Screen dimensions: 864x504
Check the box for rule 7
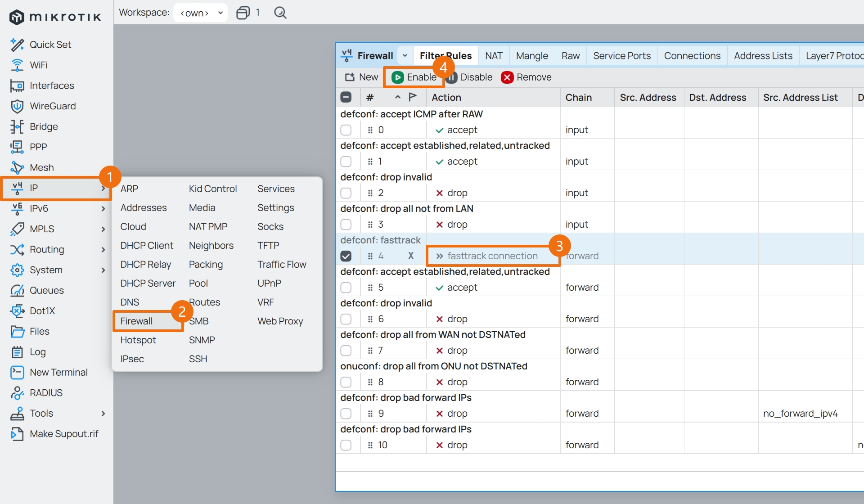click(346, 351)
